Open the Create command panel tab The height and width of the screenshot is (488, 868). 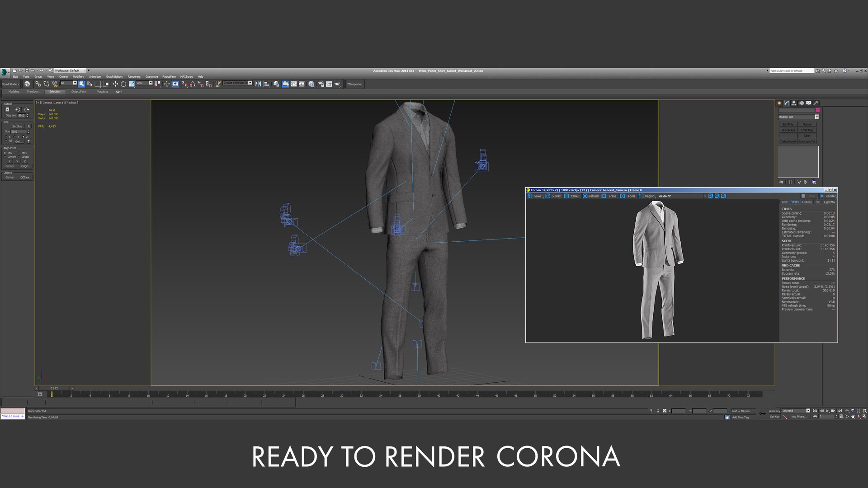[779, 103]
